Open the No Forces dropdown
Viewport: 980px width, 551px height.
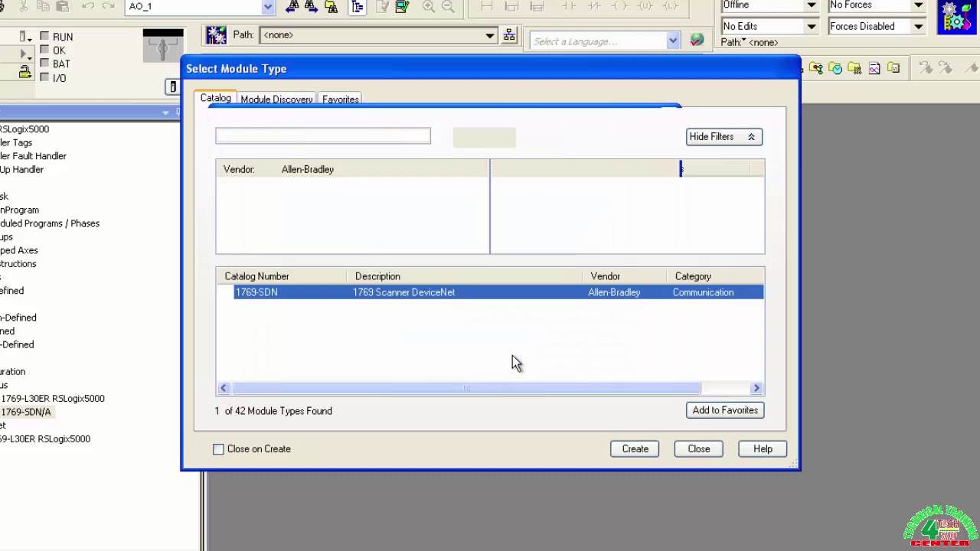click(918, 5)
